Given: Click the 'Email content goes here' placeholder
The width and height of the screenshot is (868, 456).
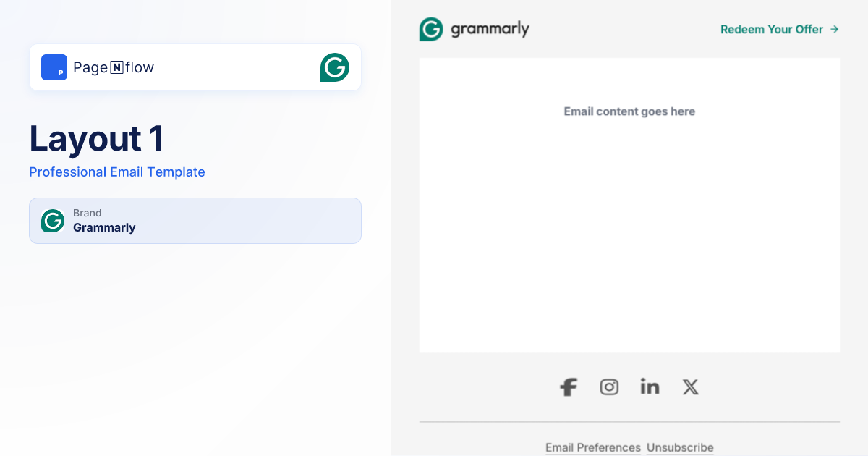Looking at the screenshot, I should pos(629,111).
